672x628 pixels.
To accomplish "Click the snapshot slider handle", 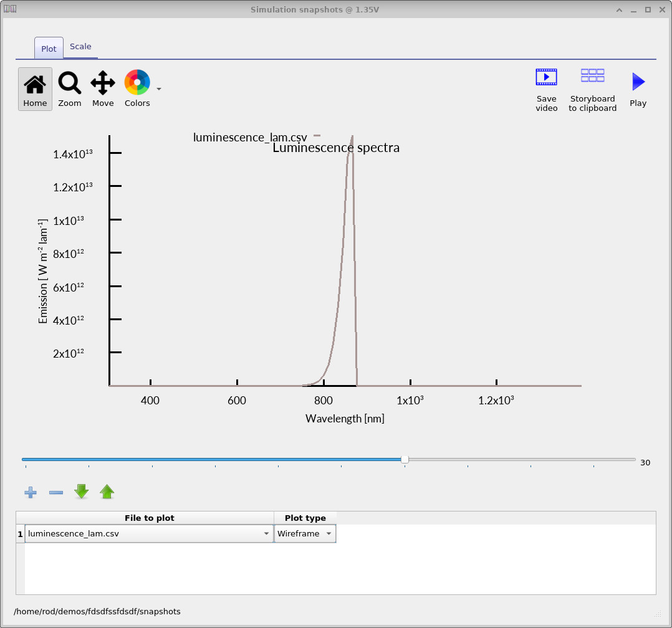I will [x=405, y=460].
